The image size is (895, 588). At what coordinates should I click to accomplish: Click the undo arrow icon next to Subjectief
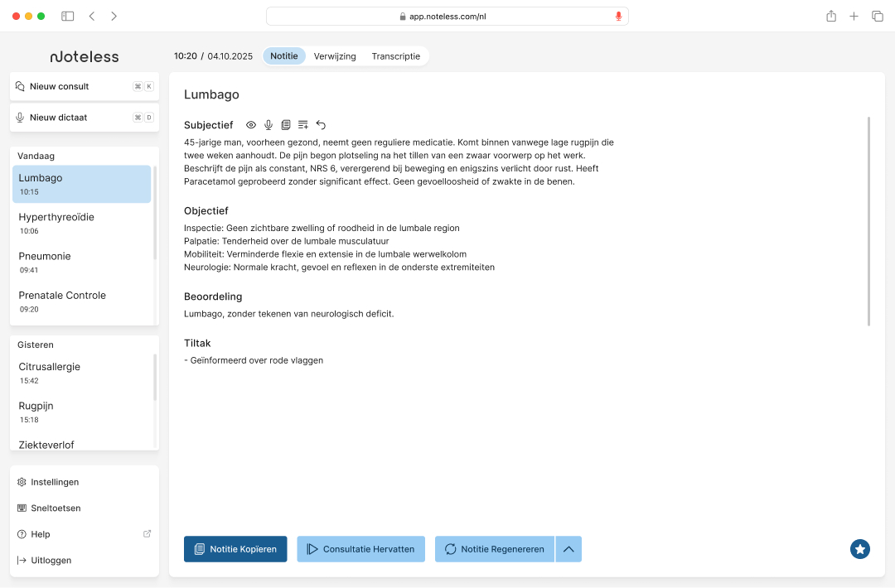[x=321, y=125]
